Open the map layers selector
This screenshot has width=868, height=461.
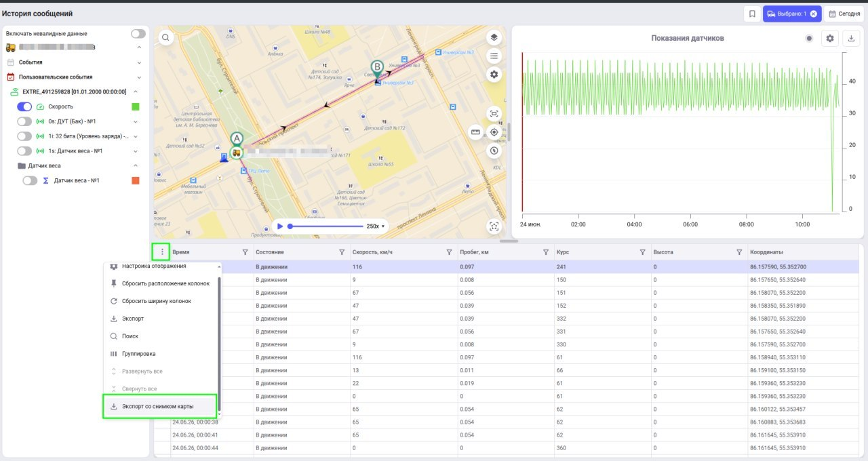click(x=494, y=37)
